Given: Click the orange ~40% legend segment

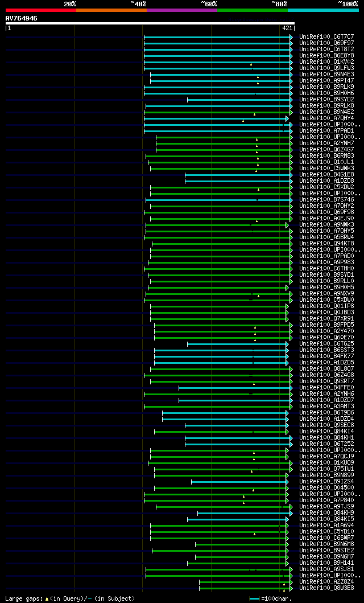Looking at the screenshot, I should point(111,10).
